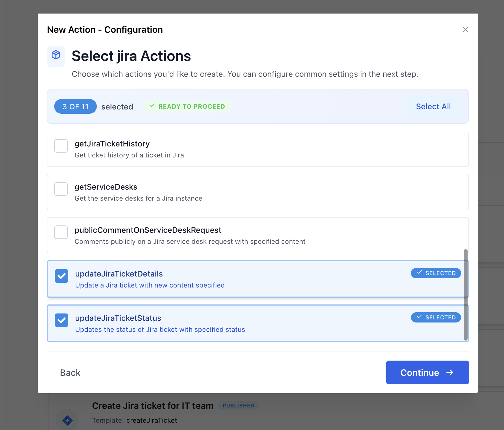
Task: Deselect the updateJiraTicketStatus checkbox
Action: (62, 320)
